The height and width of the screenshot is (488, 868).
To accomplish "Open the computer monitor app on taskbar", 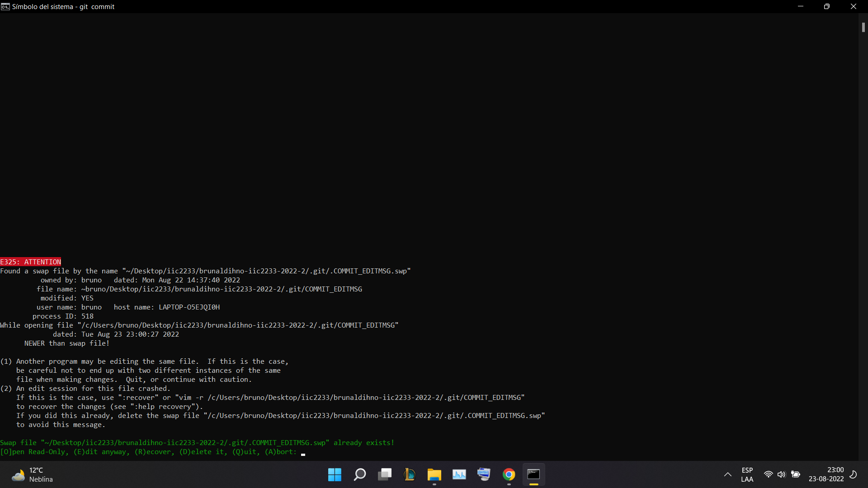I will pos(484,474).
